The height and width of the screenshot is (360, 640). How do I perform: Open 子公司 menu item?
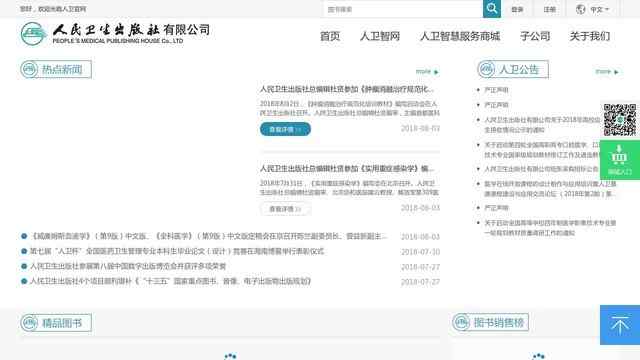pyautogui.click(x=535, y=36)
